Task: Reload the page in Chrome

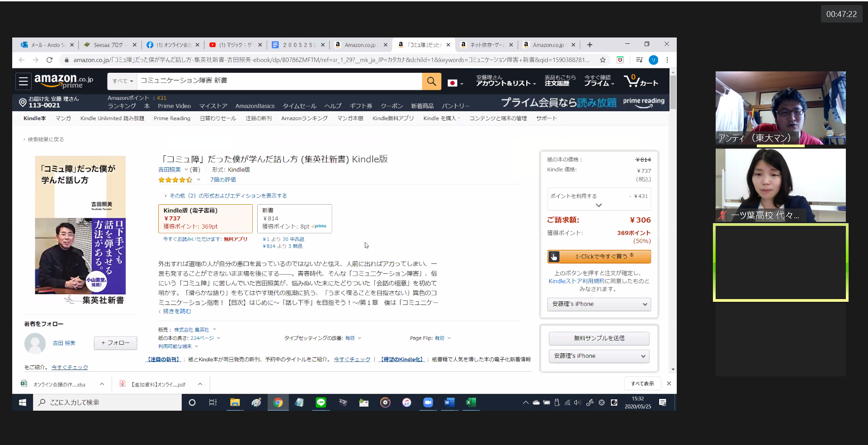Action: 49,60
